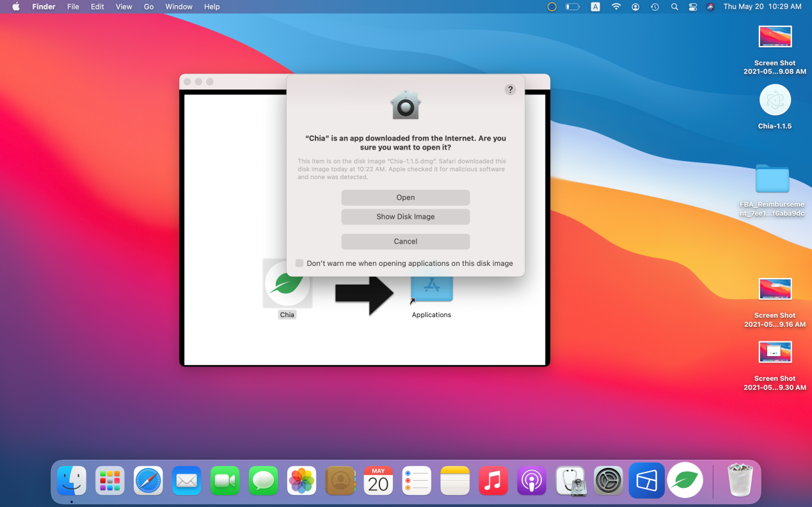Open Finder from the Dock
The width and height of the screenshot is (812, 507).
(x=72, y=481)
